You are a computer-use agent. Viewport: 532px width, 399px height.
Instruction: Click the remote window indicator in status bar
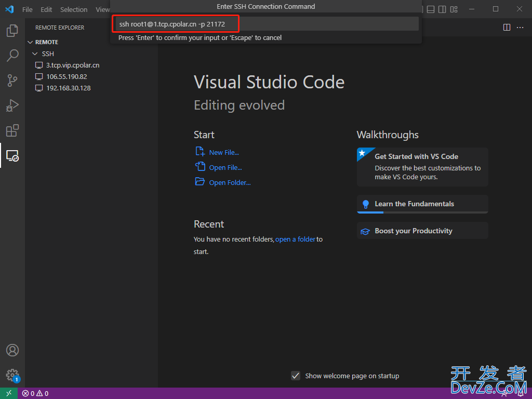tap(9, 393)
